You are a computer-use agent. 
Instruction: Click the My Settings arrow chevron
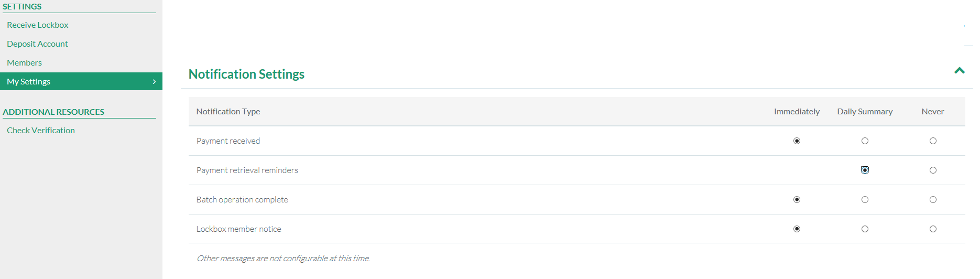click(x=154, y=82)
